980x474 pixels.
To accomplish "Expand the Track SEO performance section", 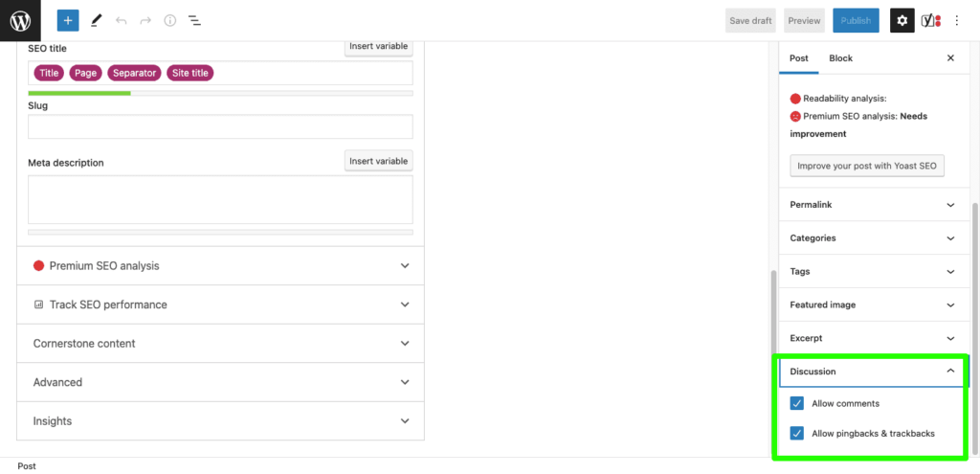I will pyautogui.click(x=221, y=305).
